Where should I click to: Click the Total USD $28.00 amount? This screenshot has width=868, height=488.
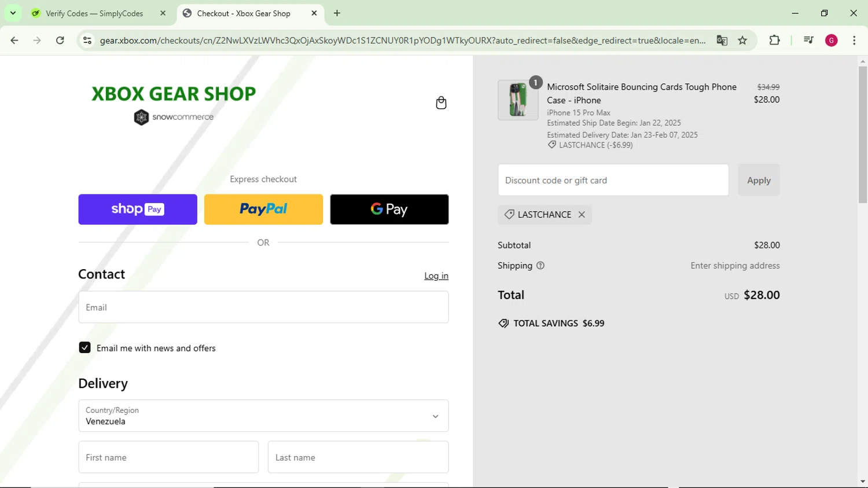tap(752, 295)
